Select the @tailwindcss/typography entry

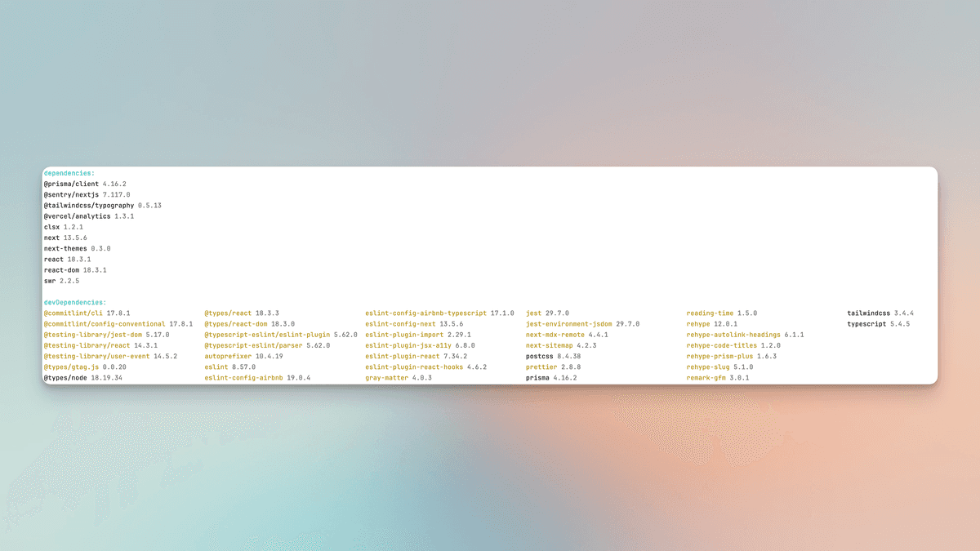(89, 206)
